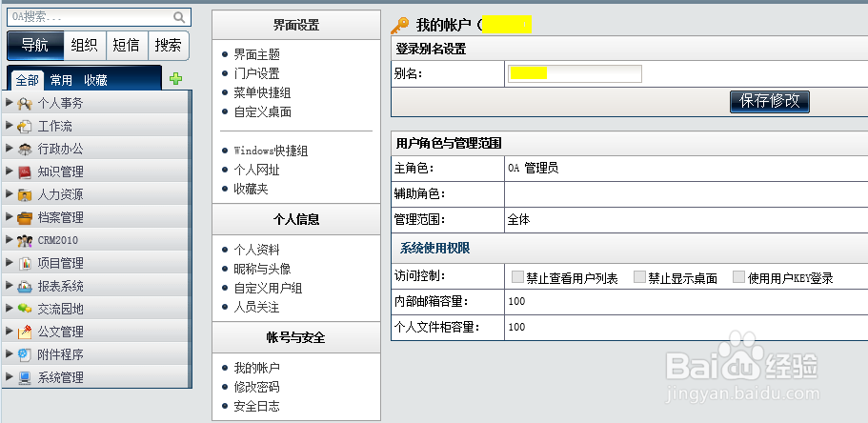Click the 交流园地 menu row label

tap(60, 309)
